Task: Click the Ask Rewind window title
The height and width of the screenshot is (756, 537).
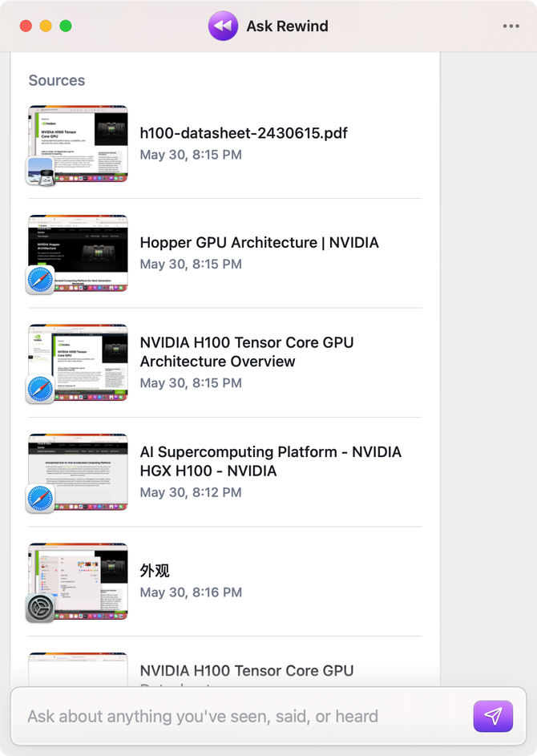Action: 287,26
